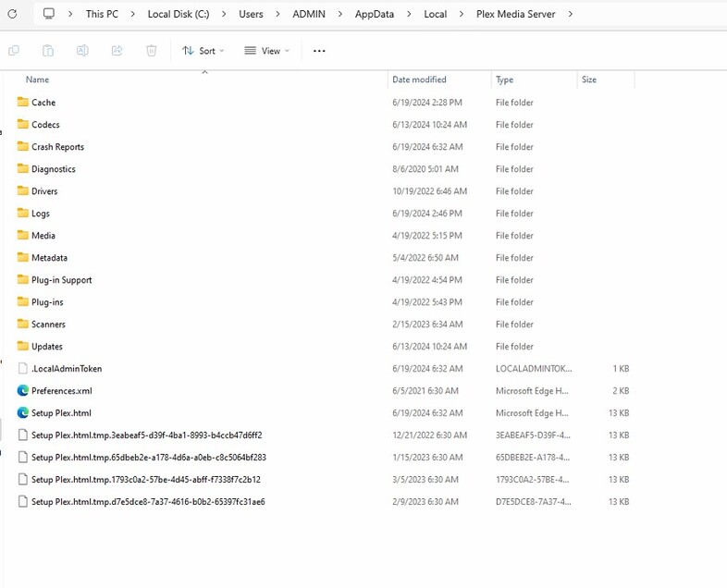Select Edge icon of Setup Plex.html
Viewport: 727px width, 588px height.
click(23, 413)
